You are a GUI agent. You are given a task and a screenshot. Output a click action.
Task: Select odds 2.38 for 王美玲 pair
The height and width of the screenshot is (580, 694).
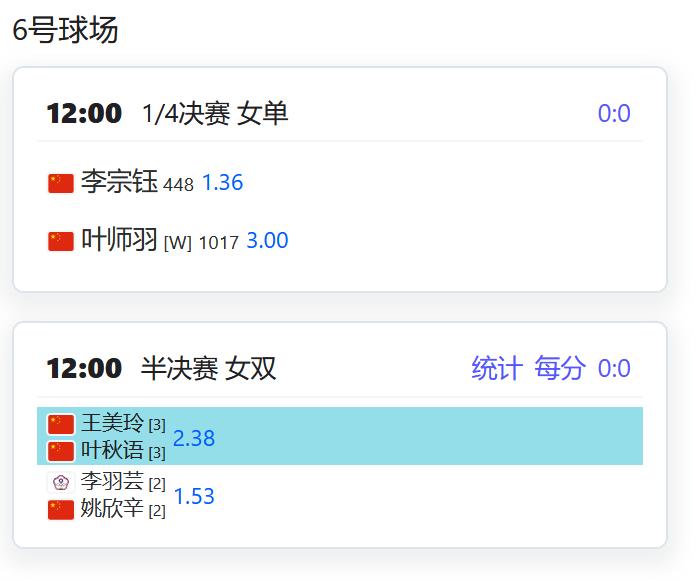point(194,438)
